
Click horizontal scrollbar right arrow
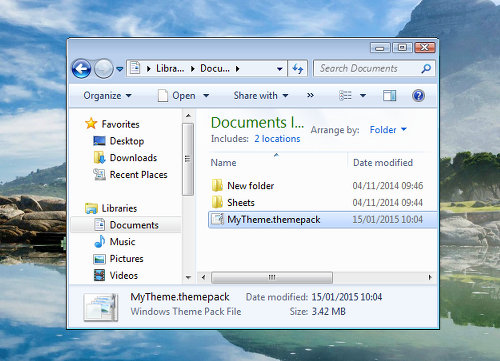(x=430, y=277)
